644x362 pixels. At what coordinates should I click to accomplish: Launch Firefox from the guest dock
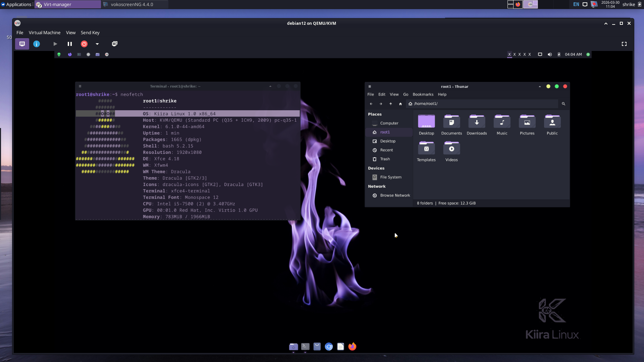pos(352,347)
